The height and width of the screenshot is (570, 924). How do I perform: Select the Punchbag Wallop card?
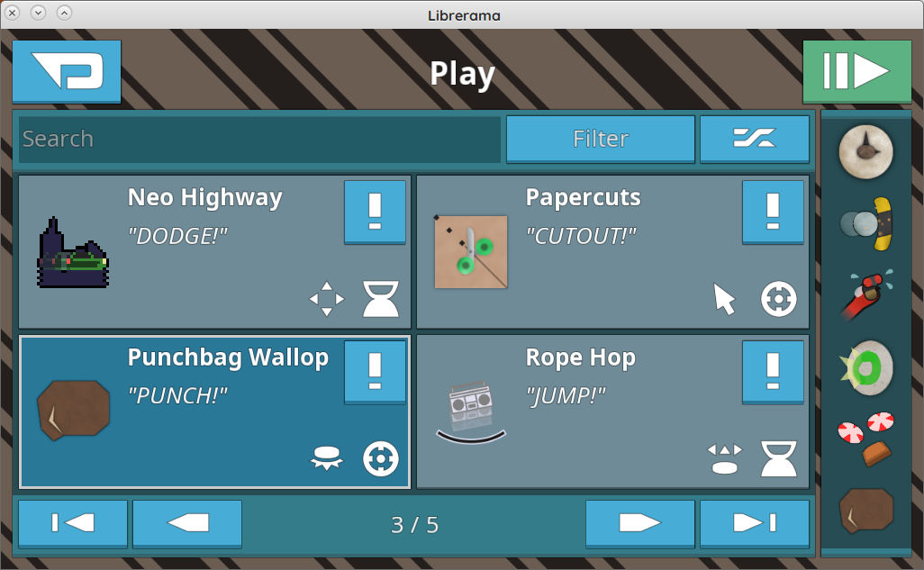[214, 412]
